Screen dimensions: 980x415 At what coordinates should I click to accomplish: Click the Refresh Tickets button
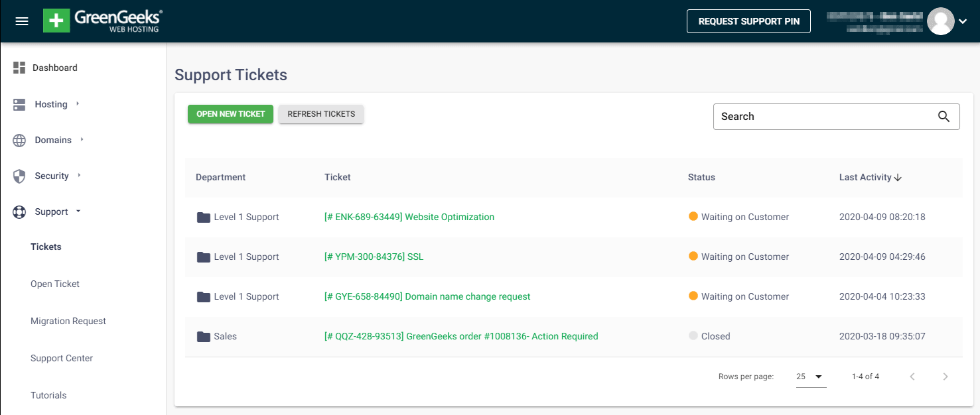click(x=321, y=114)
